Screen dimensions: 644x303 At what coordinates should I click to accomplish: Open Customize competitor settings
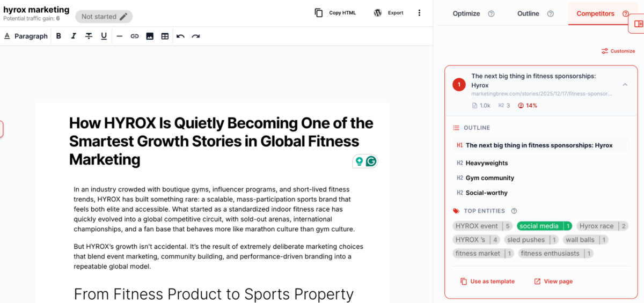[618, 51]
